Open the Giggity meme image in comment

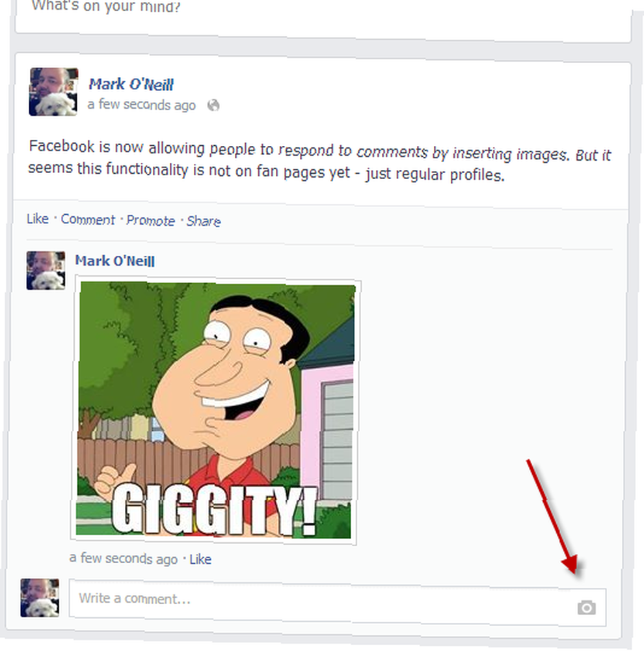(x=216, y=410)
